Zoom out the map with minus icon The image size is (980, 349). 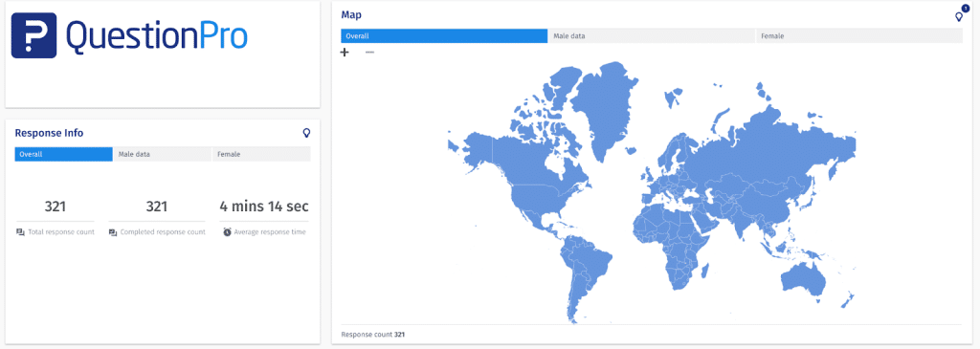pos(369,53)
